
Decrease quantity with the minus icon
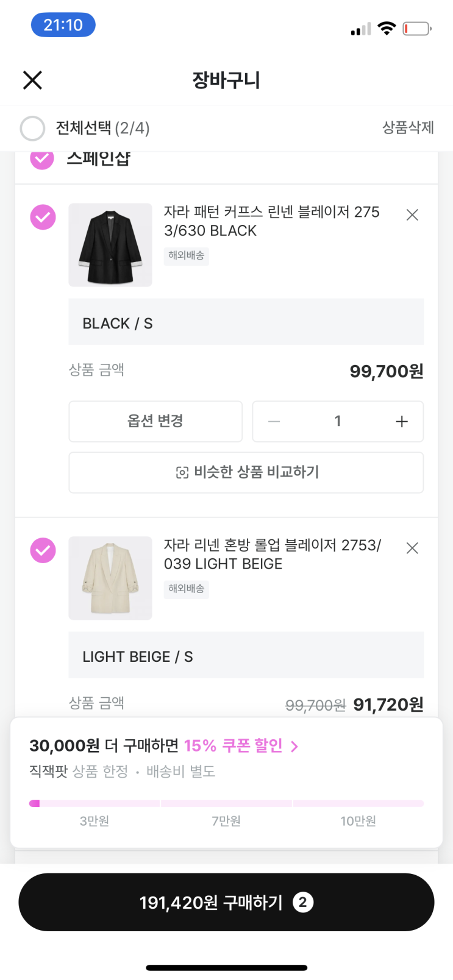[274, 421]
